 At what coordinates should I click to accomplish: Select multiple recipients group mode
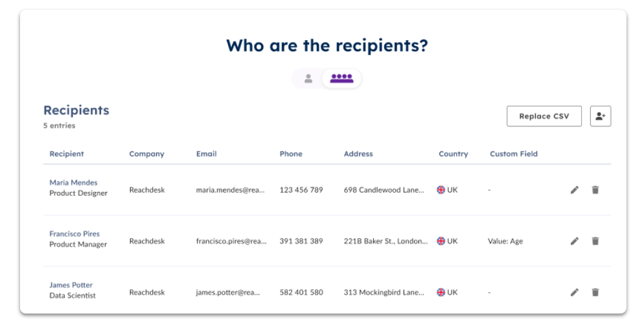(341, 78)
